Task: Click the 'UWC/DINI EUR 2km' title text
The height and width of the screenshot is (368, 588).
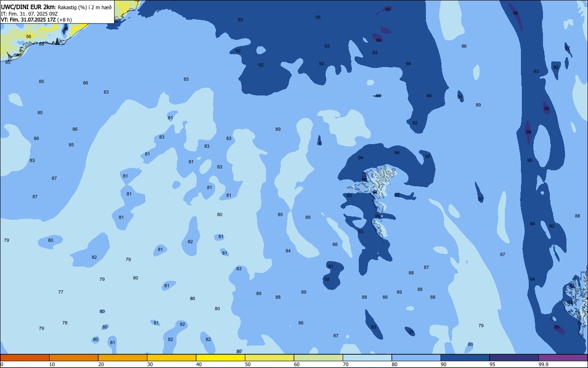Action: pyautogui.click(x=28, y=7)
